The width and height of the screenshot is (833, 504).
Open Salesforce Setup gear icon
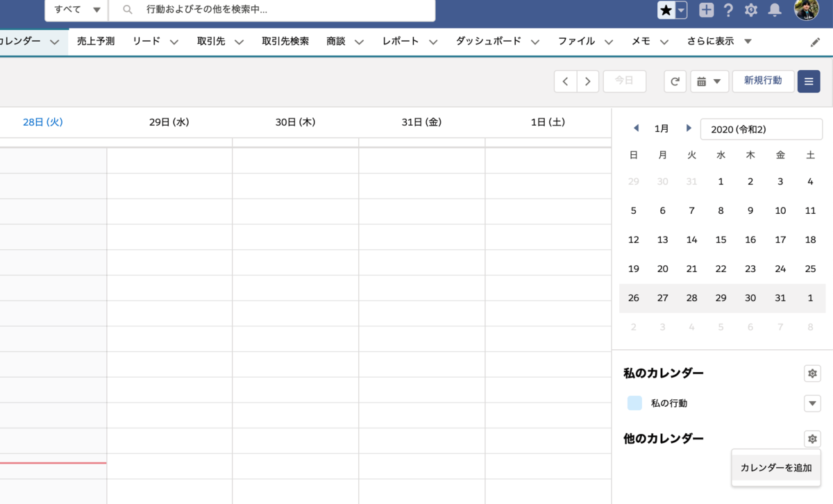[750, 10]
